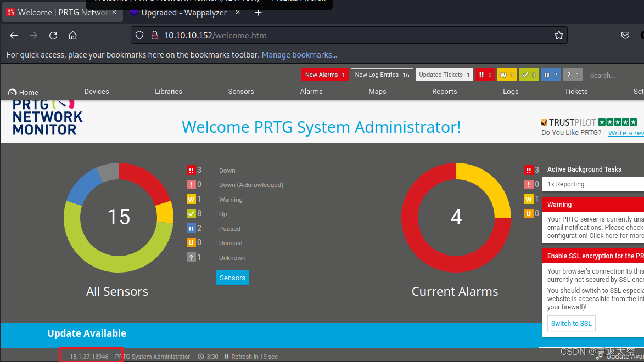Click the gray Unknown status badge in header
This screenshot has width=644, height=362.
point(573,75)
